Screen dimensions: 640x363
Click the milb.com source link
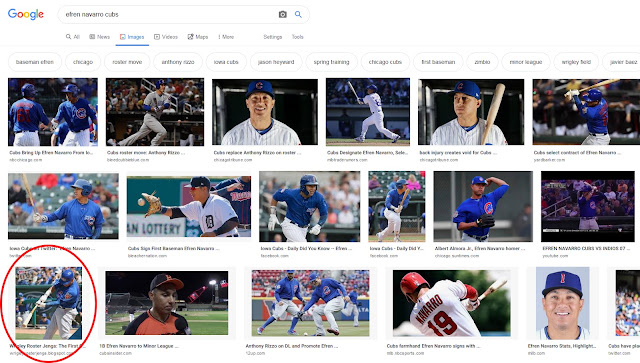pyautogui.click(x=536, y=353)
